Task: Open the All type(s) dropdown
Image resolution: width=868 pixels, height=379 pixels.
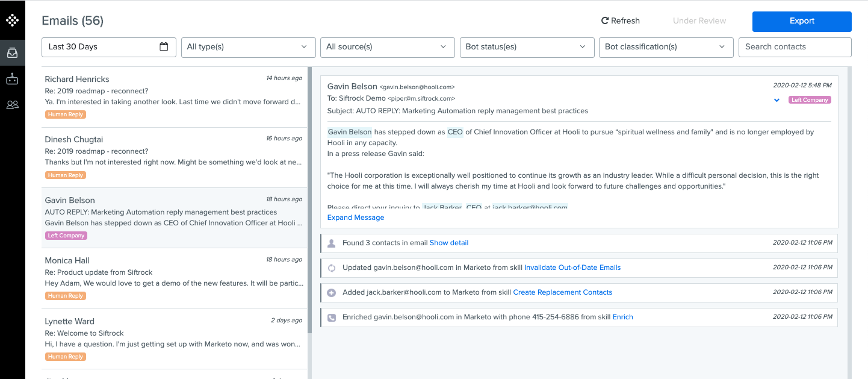Action: 248,46
